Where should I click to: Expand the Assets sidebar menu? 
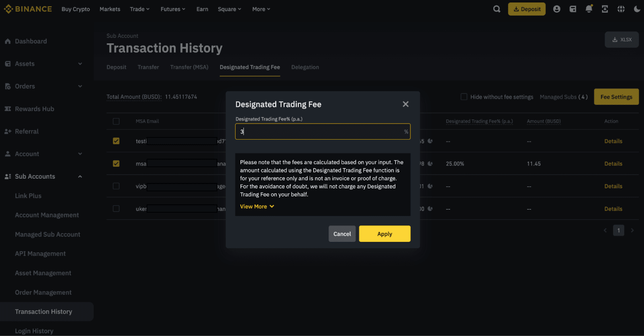(80, 64)
